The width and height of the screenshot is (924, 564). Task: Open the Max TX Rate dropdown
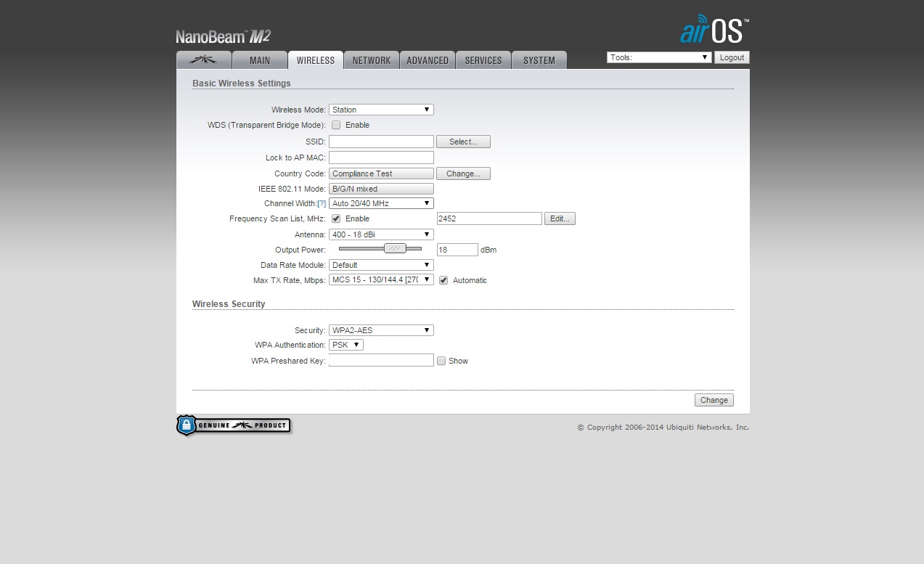click(381, 279)
